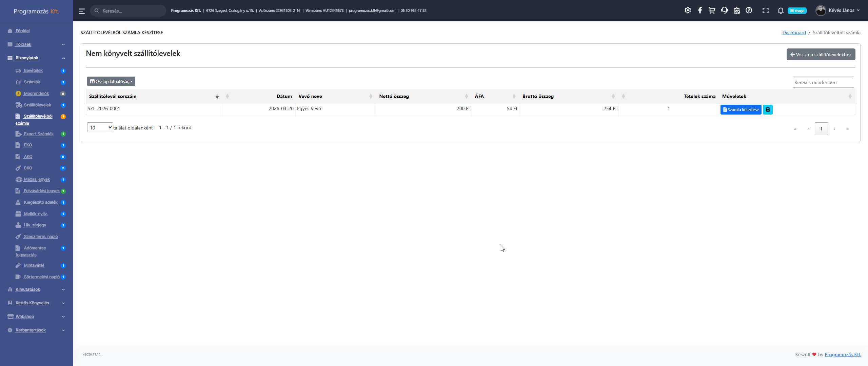
Task: Toggle the sidebar hamburger menu
Action: [x=82, y=11]
